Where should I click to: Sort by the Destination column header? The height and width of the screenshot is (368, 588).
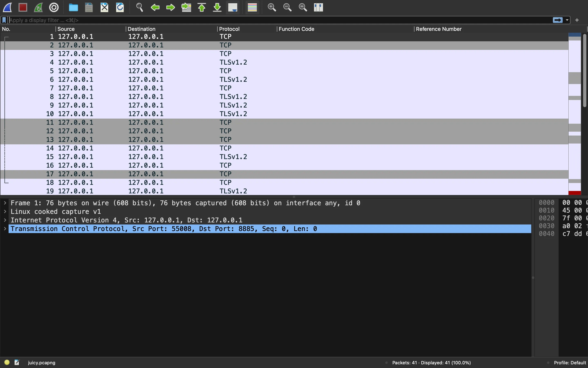point(171,29)
